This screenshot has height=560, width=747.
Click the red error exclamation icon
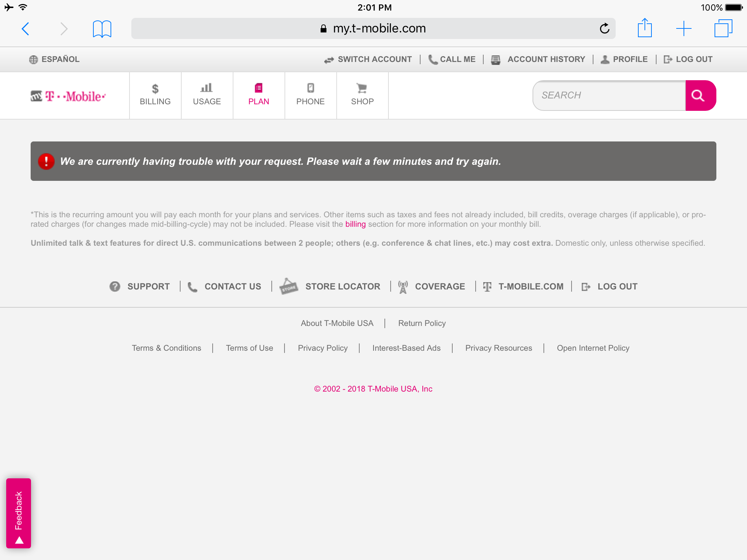[x=46, y=161]
